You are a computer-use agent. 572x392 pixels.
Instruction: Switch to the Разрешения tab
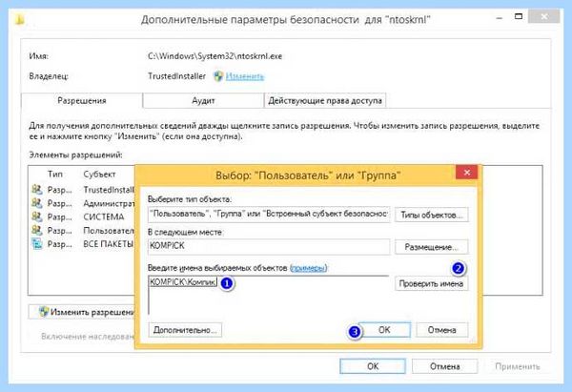82,101
